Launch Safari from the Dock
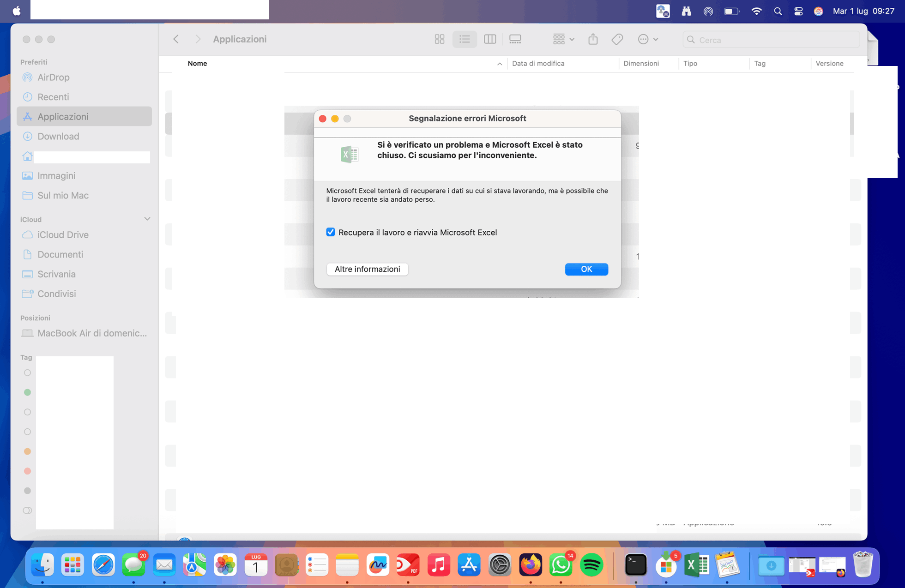This screenshot has width=905, height=588. tap(103, 565)
